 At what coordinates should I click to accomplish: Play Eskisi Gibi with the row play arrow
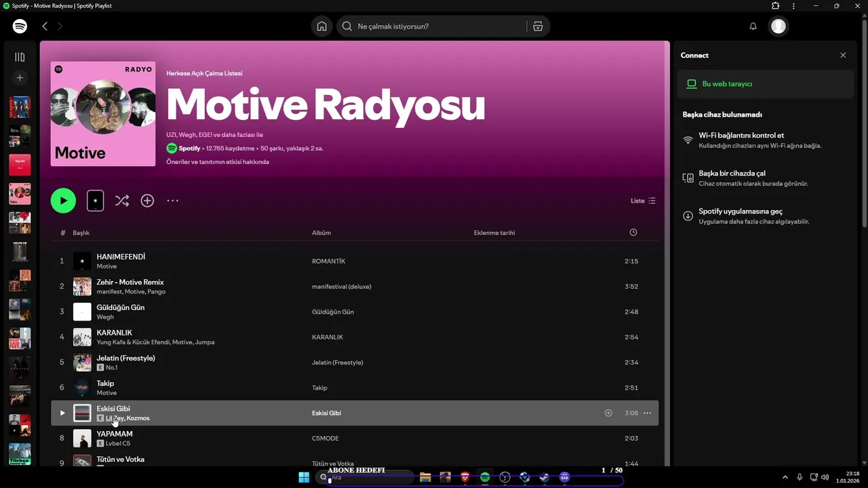click(62, 413)
